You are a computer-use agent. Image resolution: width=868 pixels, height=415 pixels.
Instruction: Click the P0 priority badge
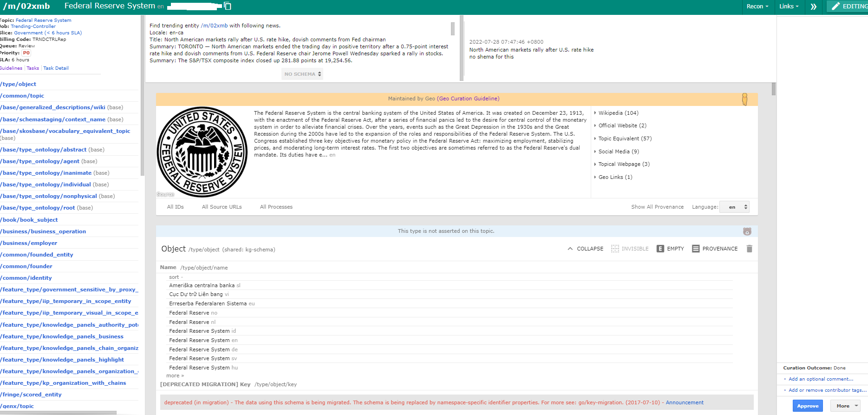[x=26, y=53]
